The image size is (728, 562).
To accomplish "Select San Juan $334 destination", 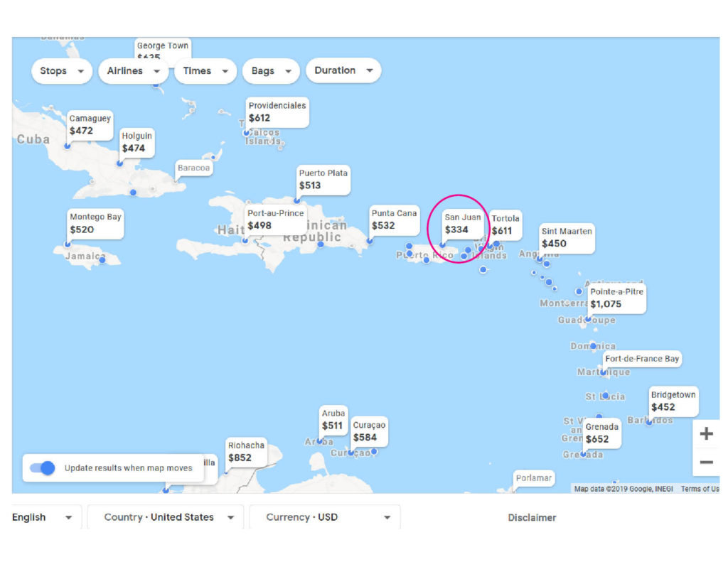I will (463, 224).
